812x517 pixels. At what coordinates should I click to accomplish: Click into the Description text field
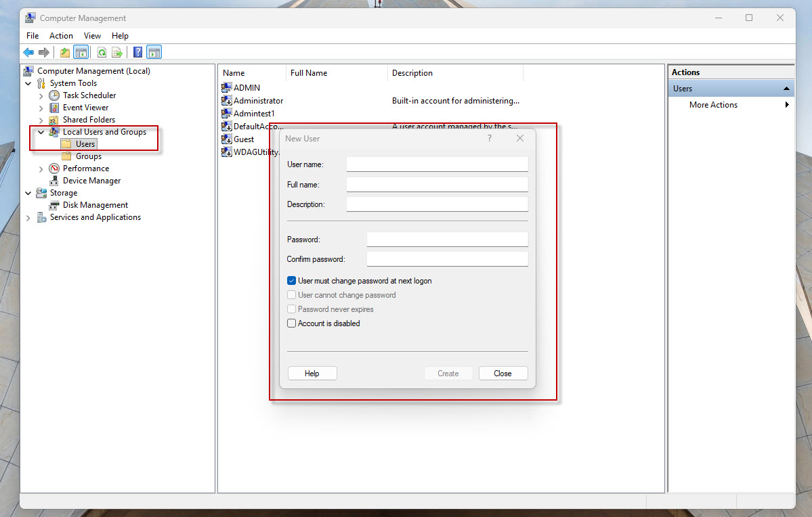click(x=437, y=204)
